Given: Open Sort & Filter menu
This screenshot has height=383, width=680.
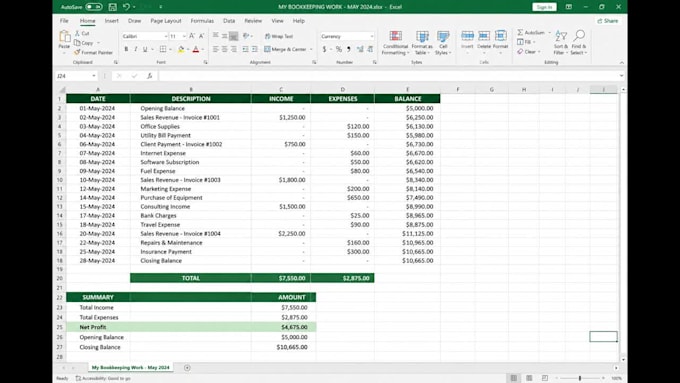Looking at the screenshot, I should click(x=560, y=43).
